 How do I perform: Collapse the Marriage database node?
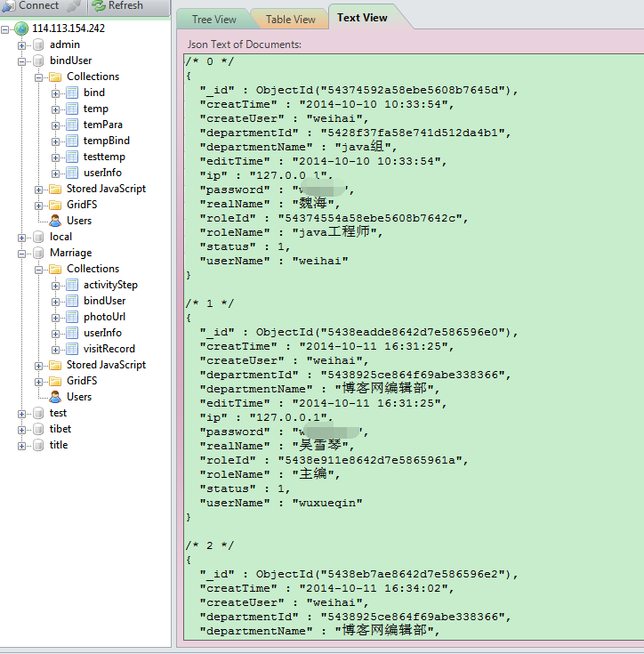pyautogui.click(x=21, y=254)
